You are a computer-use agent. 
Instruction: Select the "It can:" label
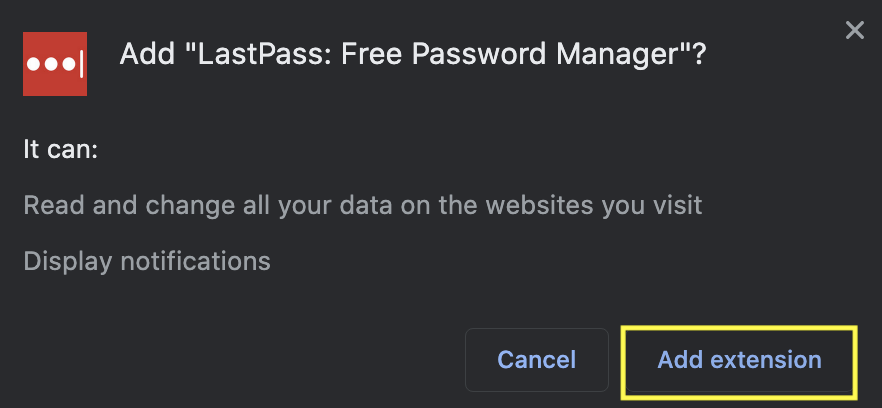tap(61, 150)
